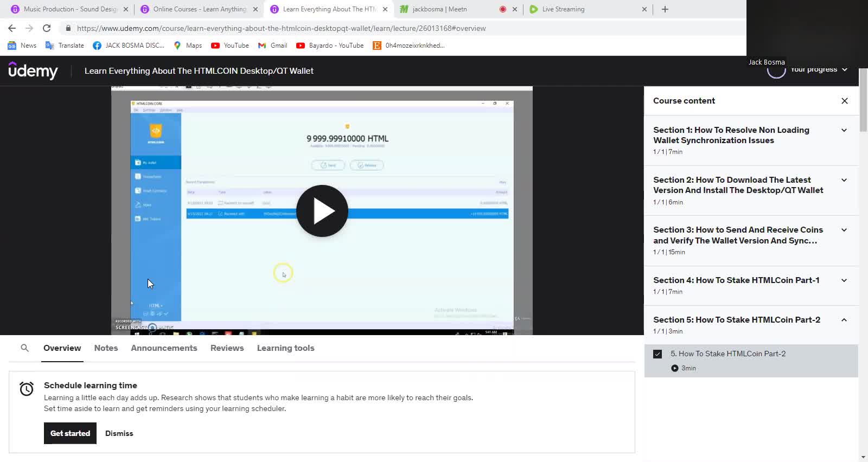Open YouTube bookmark
The image size is (868, 462).
(x=230, y=46)
